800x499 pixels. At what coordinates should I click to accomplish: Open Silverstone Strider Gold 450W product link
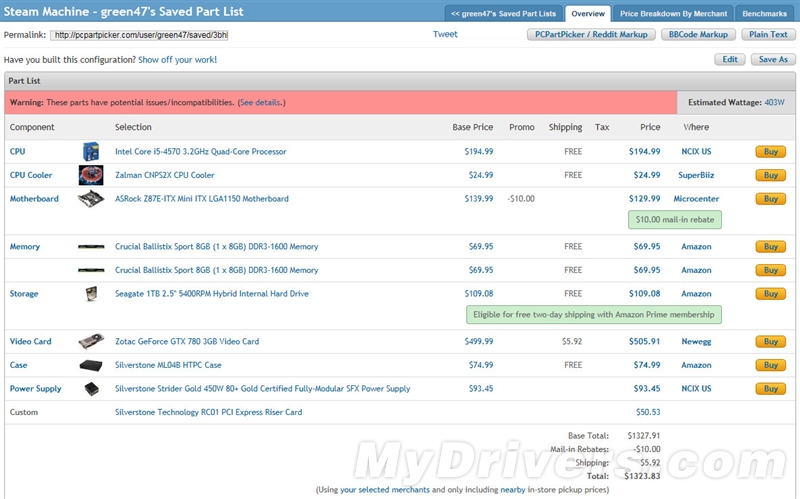point(262,389)
